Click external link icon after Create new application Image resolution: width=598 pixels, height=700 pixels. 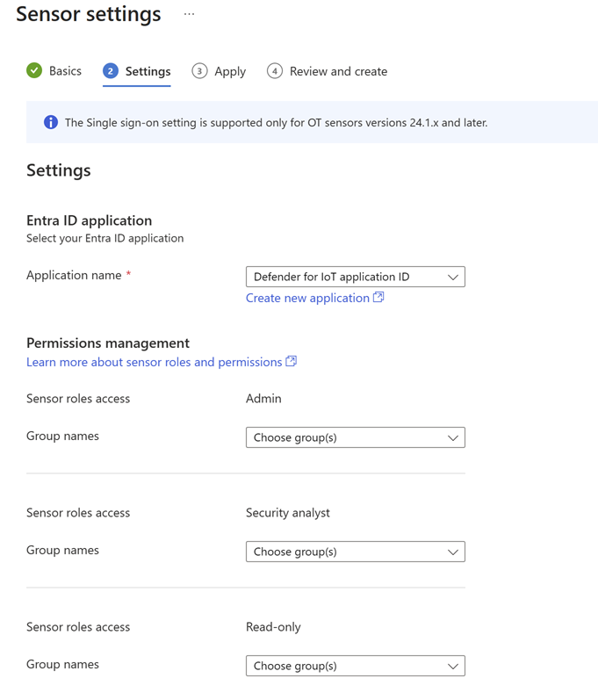click(x=378, y=298)
